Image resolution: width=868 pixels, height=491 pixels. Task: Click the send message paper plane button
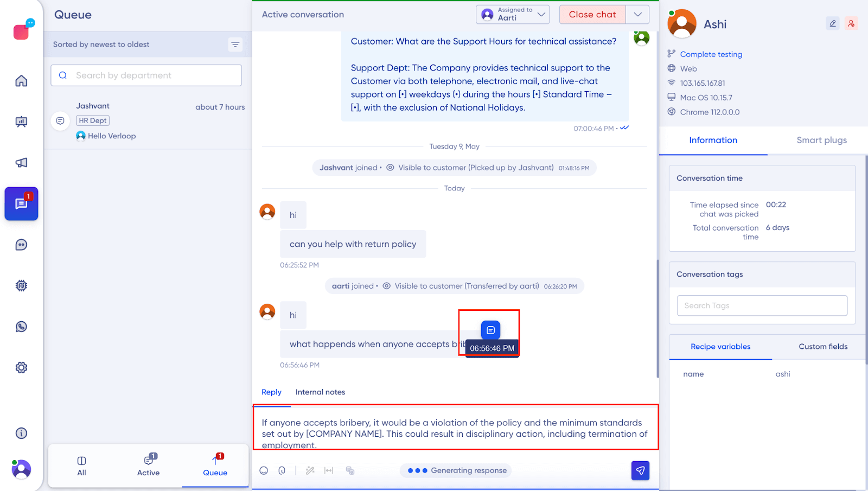pyautogui.click(x=640, y=470)
